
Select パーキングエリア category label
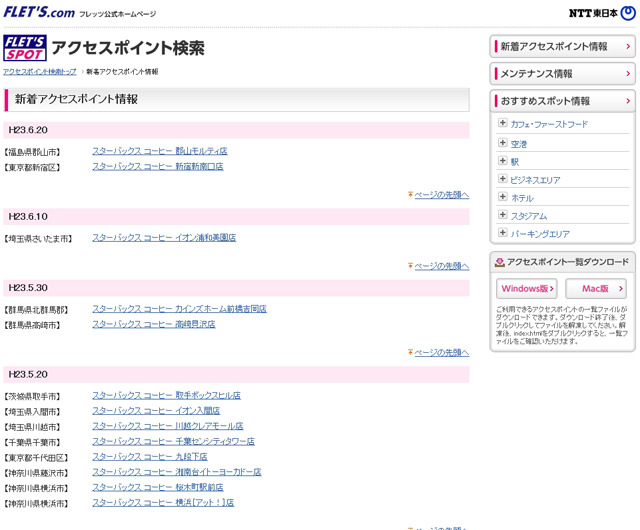click(540, 234)
